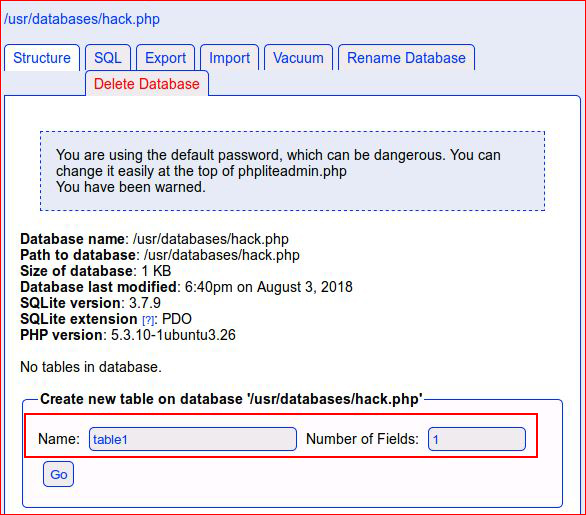Click the 'No tables in database.' message
Screen dimensions: 586x515
click(x=91, y=367)
